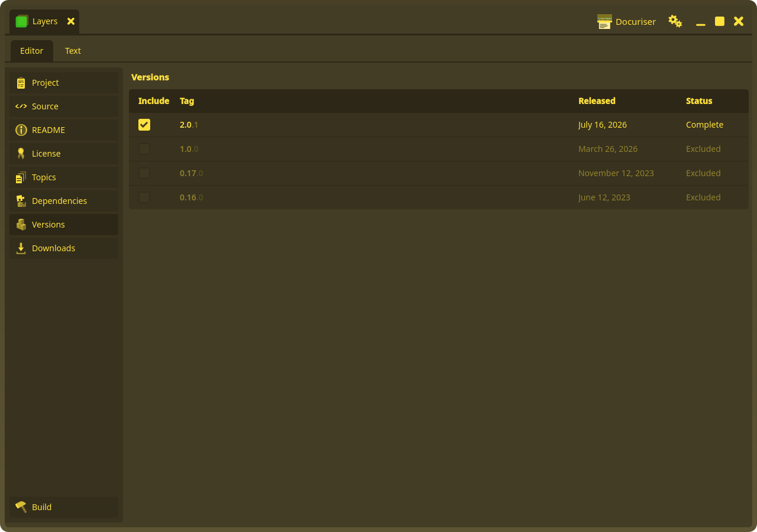Switch to the Editor tab
The image size is (757, 532).
point(32,51)
